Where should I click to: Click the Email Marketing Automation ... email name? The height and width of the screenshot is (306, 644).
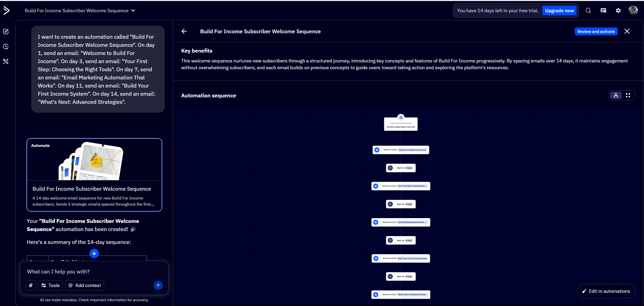pos(412,222)
